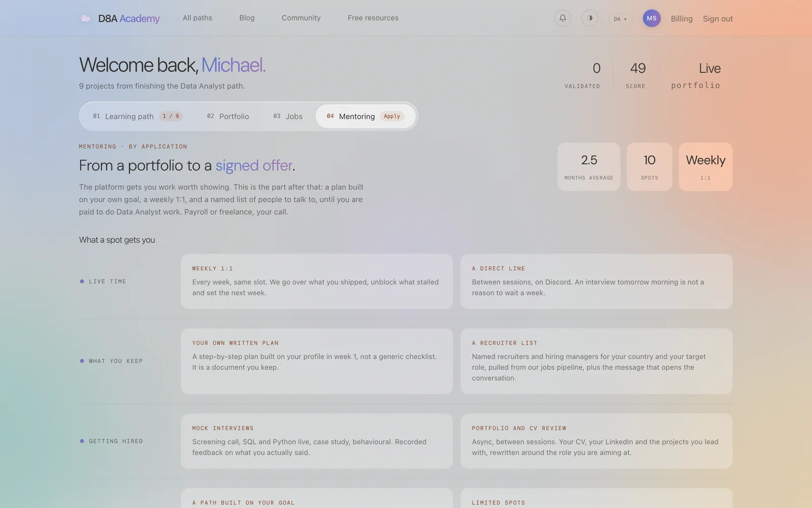
Task: Click the 0 Validated stat
Action: coord(583,76)
